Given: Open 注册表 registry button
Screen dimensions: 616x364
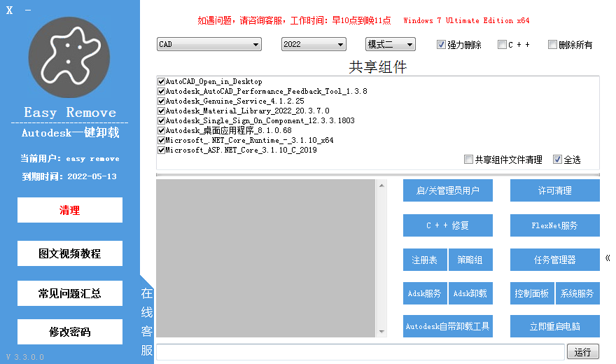Looking at the screenshot, I should coord(425,260).
